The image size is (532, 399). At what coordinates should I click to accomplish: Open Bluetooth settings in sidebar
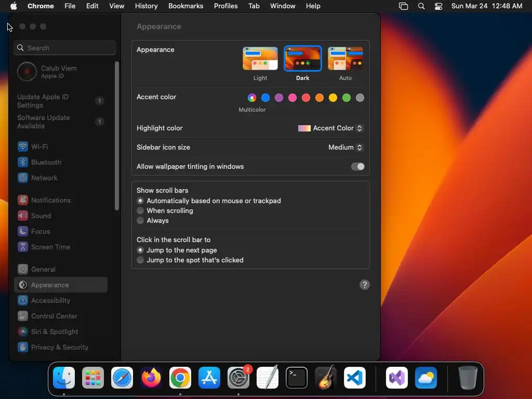(61, 162)
